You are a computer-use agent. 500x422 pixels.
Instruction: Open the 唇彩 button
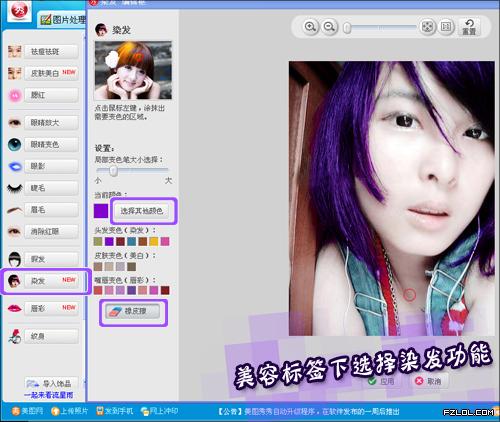51,308
